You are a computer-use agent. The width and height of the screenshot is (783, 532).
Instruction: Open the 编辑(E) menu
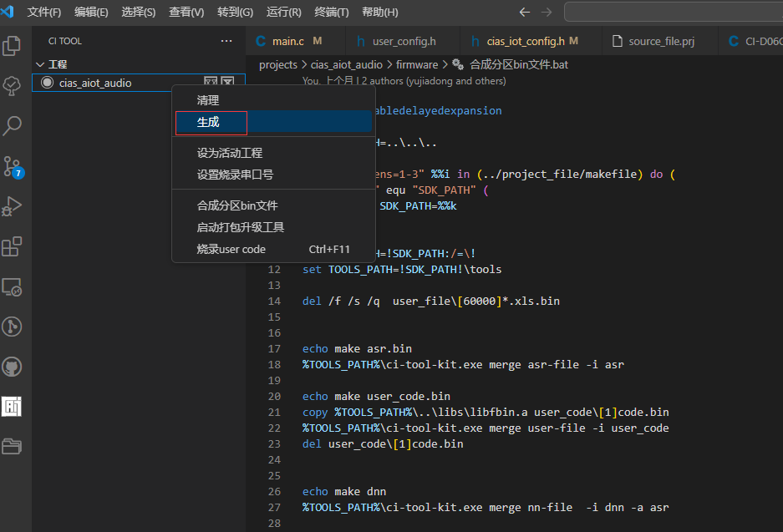[x=91, y=12]
